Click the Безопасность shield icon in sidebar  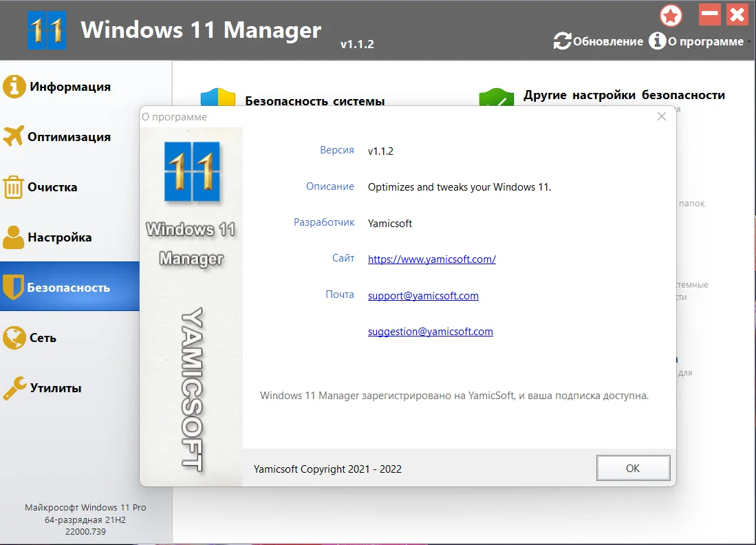tap(13, 288)
